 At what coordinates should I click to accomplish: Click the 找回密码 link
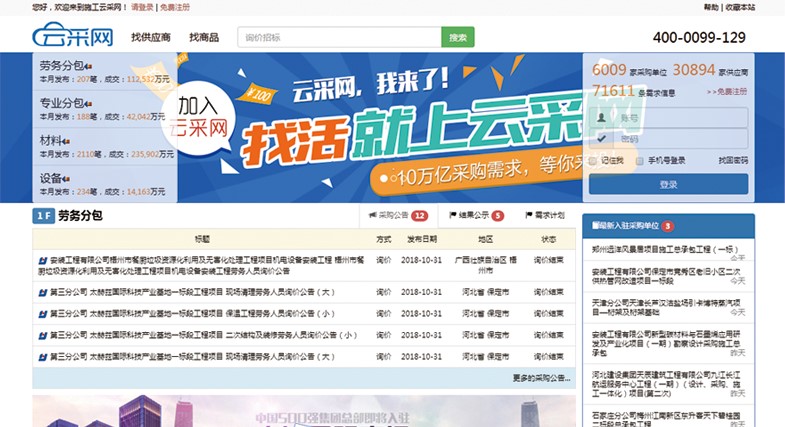coord(732,160)
